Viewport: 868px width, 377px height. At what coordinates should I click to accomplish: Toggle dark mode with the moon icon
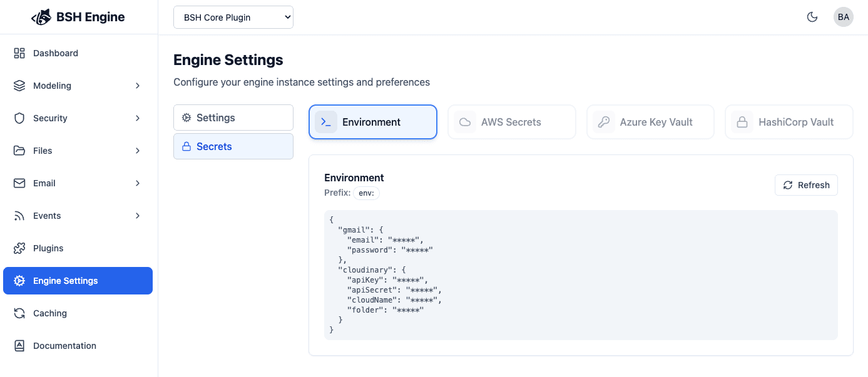point(812,17)
